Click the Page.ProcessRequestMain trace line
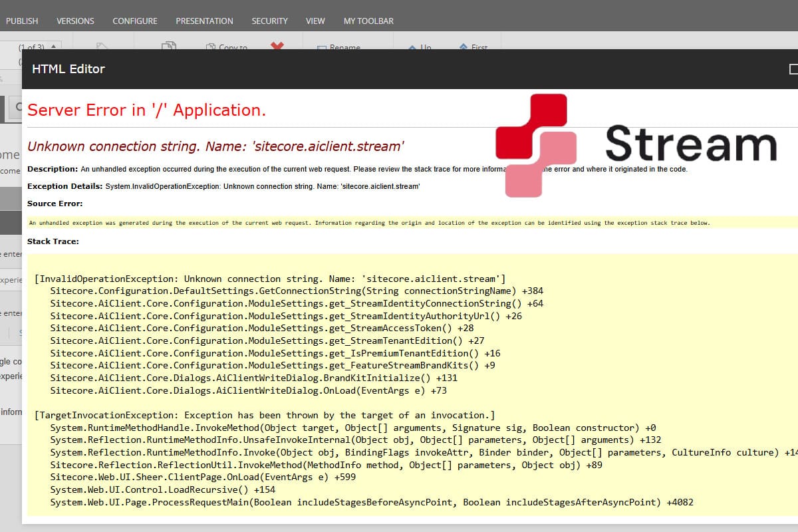The image size is (798, 532). pos(372,502)
